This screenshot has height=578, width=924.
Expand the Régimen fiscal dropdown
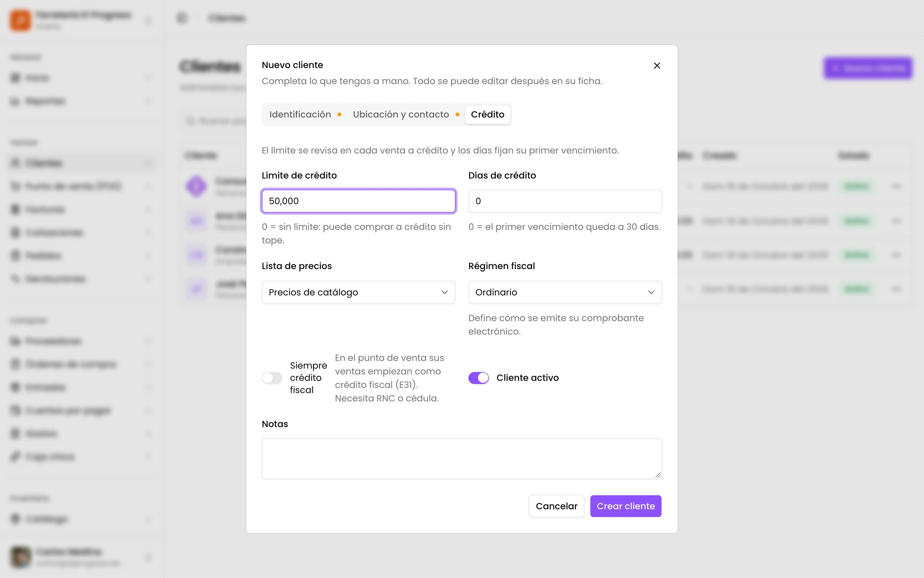565,293
